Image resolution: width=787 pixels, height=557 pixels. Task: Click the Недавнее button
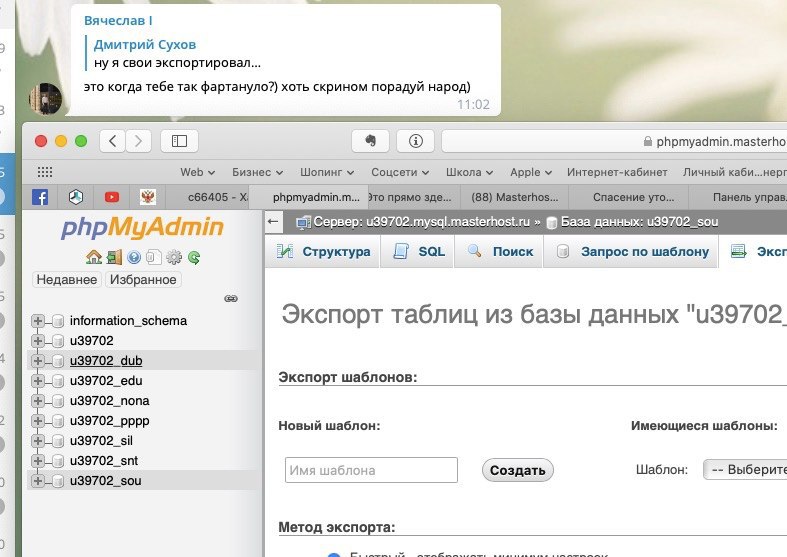[67, 280]
